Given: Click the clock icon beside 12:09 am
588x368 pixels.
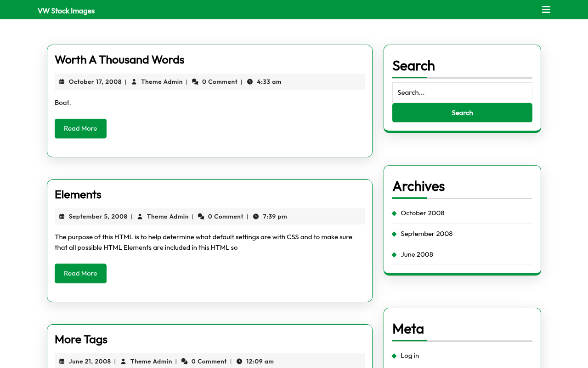Looking at the screenshot, I should (x=239, y=362).
